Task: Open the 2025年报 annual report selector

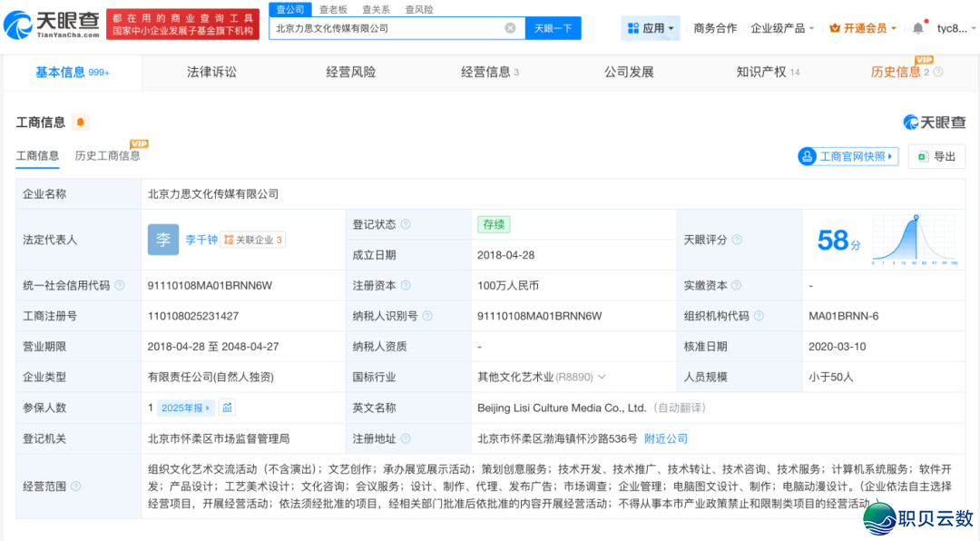Action: (x=186, y=408)
